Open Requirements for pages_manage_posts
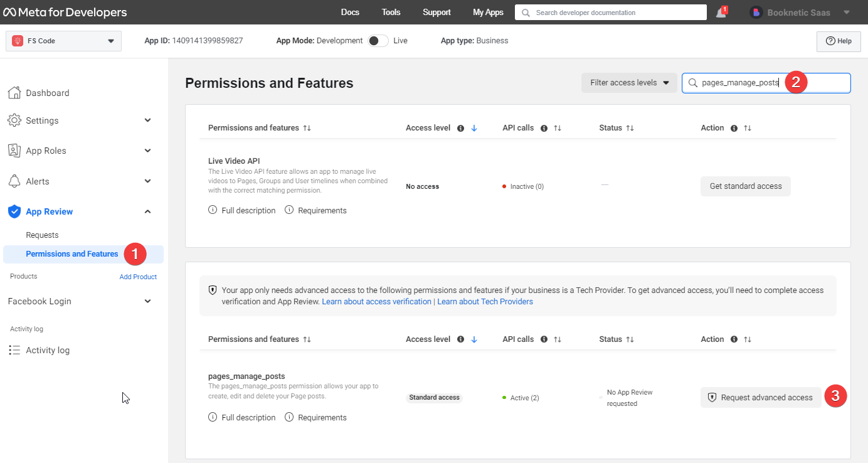Screen dimensions: 868x463 pyautogui.click(x=315, y=418)
